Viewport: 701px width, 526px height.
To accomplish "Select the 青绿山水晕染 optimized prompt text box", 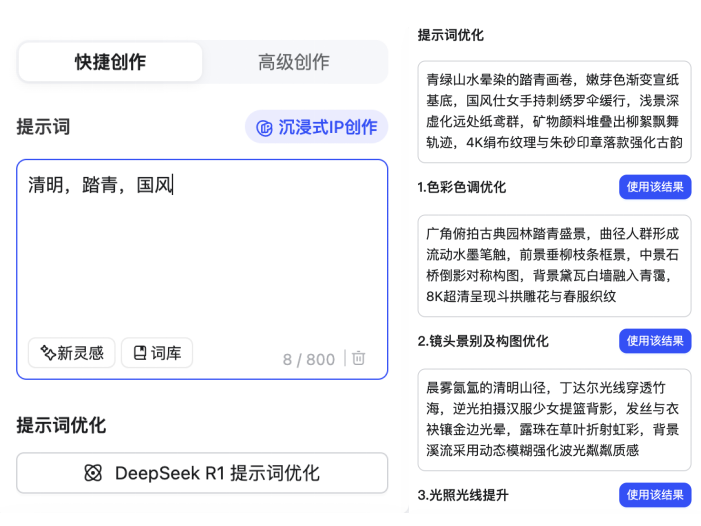I will pos(554,110).
